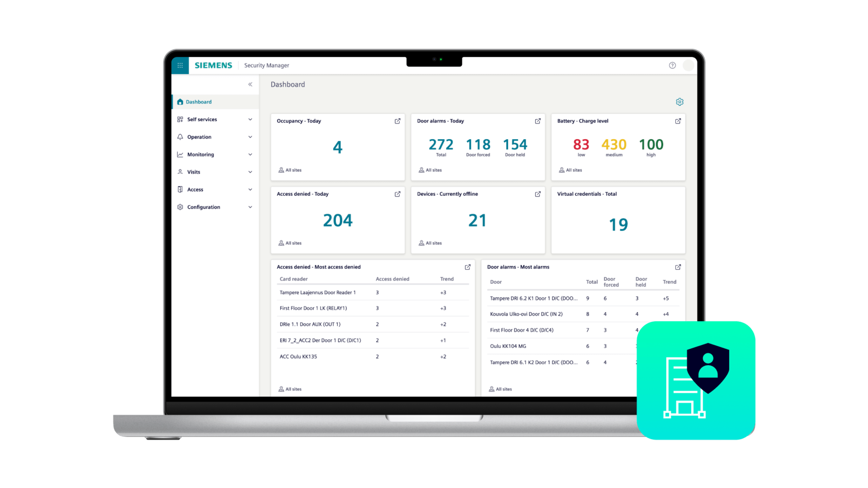The image size is (868, 488).
Task: Toggle visibility of Occupancy Today widget
Action: coord(398,120)
